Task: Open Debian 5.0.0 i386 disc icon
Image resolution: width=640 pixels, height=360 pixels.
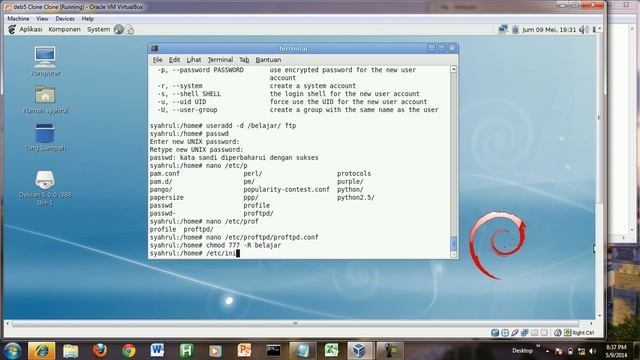Action: click(45, 188)
